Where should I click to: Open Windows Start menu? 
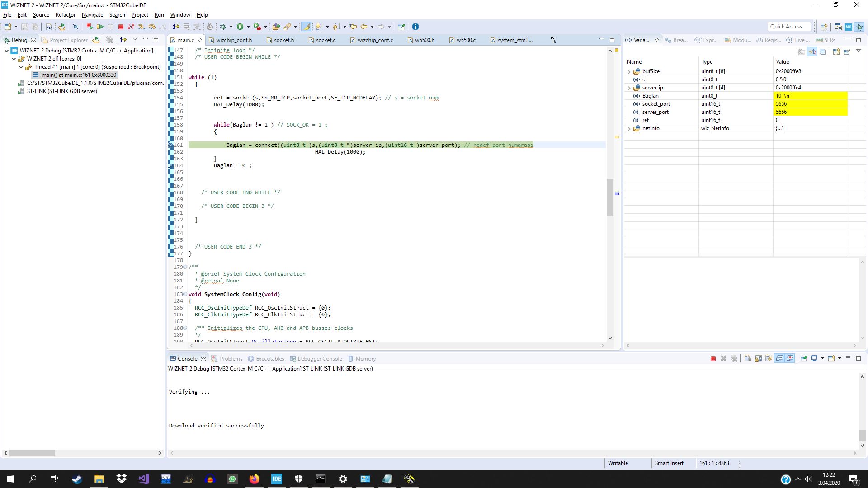(x=11, y=479)
